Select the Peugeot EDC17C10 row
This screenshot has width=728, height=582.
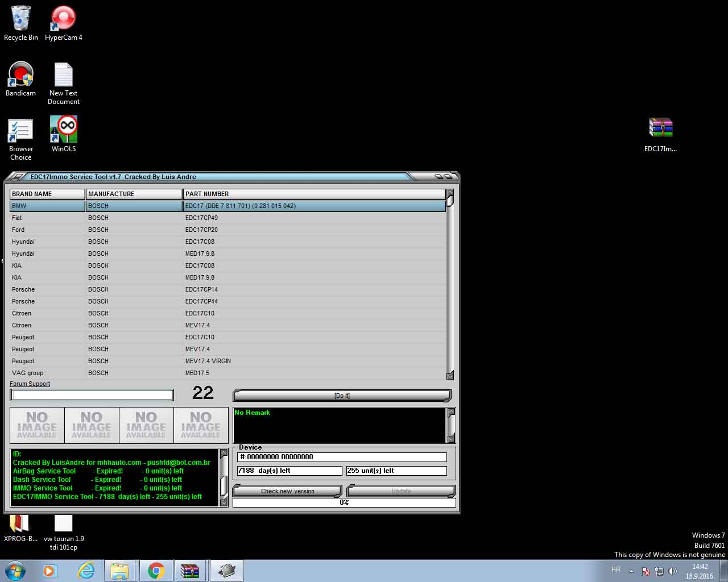tap(227, 337)
